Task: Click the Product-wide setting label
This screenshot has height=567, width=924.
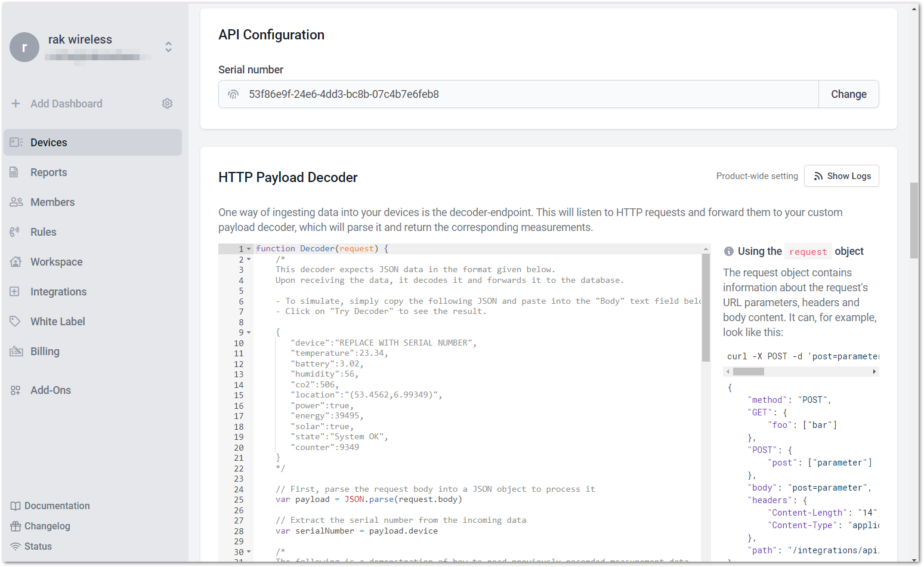Action: [x=757, y=176]
